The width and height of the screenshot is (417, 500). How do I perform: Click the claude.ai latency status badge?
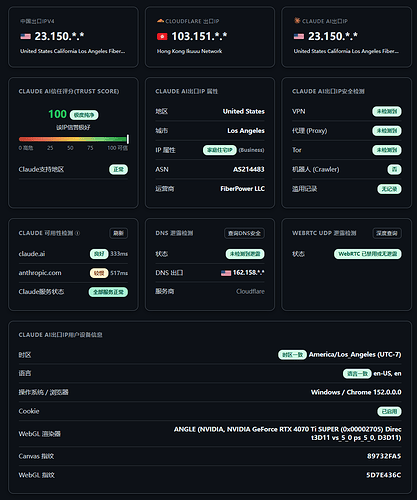coord(99,254)
